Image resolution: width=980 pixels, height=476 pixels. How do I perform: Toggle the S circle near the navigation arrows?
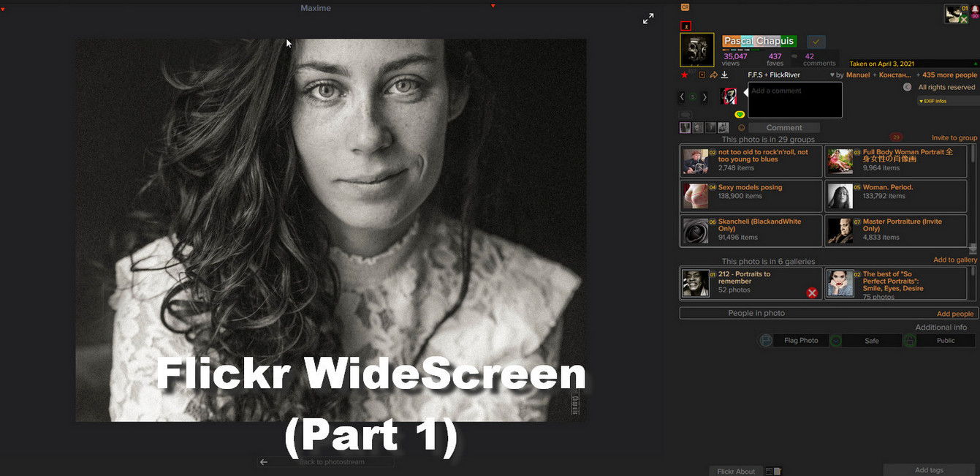click(693, 97)
